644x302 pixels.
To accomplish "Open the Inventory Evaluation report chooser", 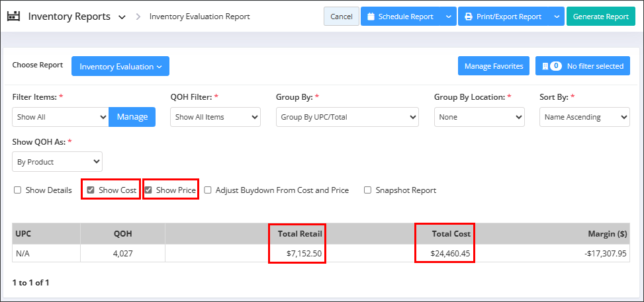I will [x=120, y=66].
